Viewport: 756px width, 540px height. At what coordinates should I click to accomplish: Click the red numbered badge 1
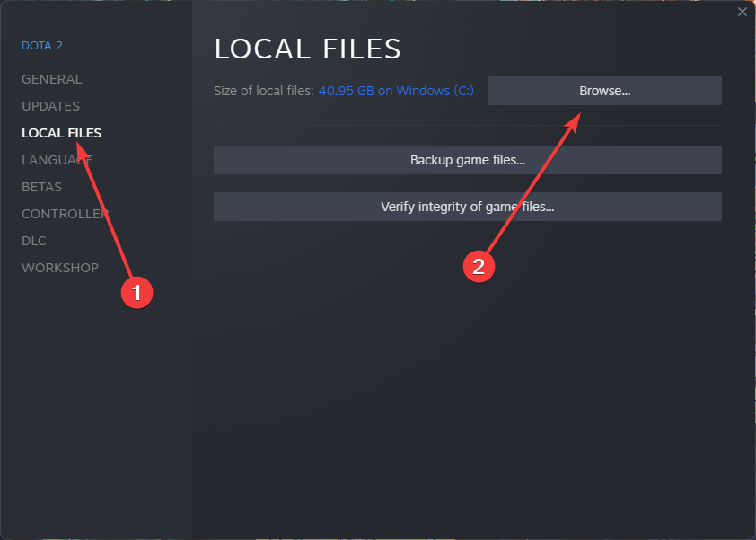[136, 292]
